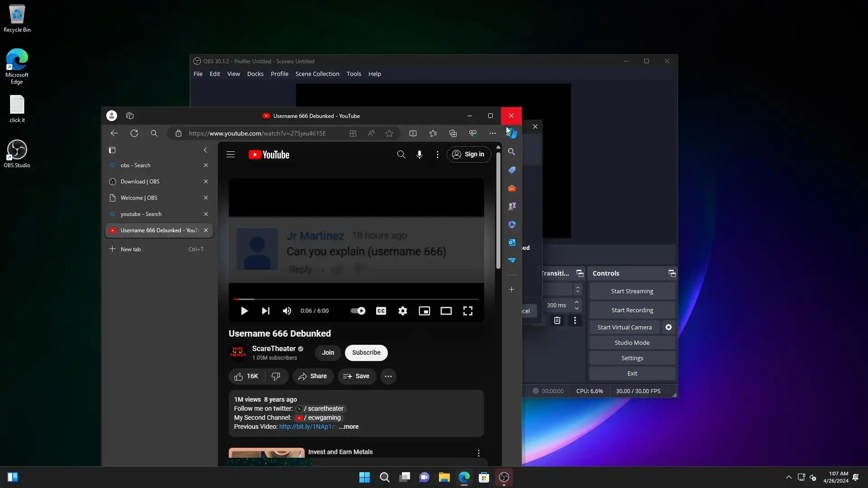The width and height of the screenshot is (868, 488).
Task: Toggle the YouTube autoplay switch
Action: pyautogui.click(x=358, y=311)
